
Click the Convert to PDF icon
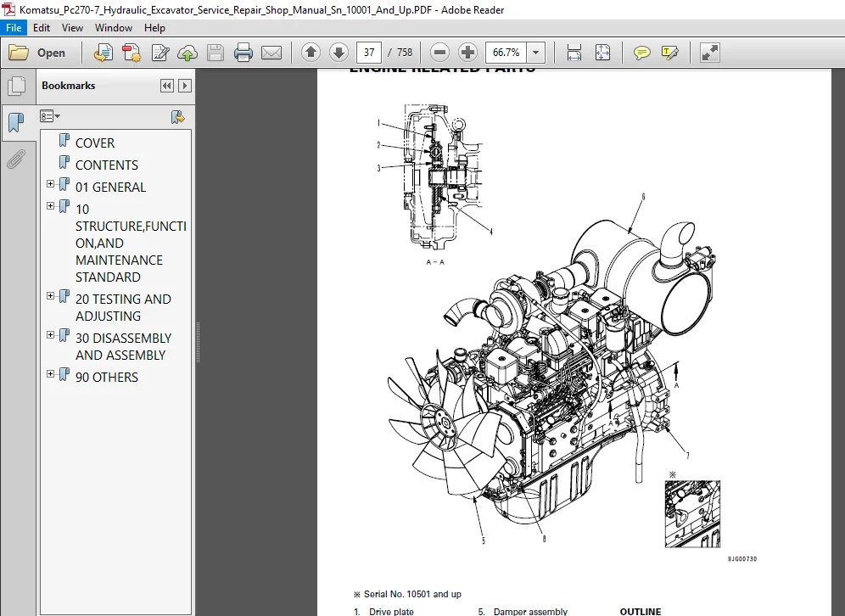point(132,53)
